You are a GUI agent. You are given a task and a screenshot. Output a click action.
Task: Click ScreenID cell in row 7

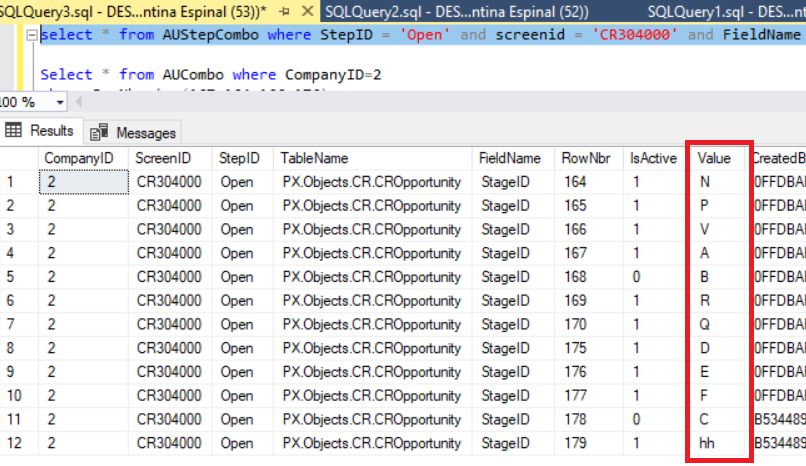(170, 324)
